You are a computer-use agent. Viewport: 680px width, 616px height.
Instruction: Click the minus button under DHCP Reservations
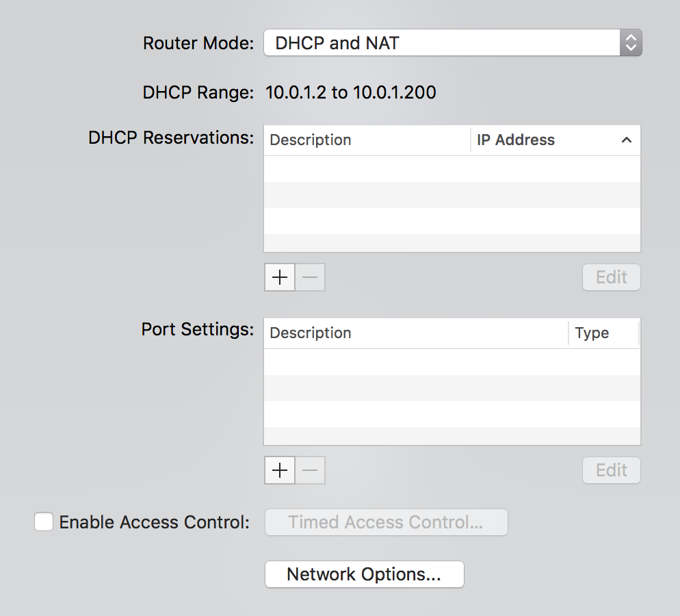(310, 277)
